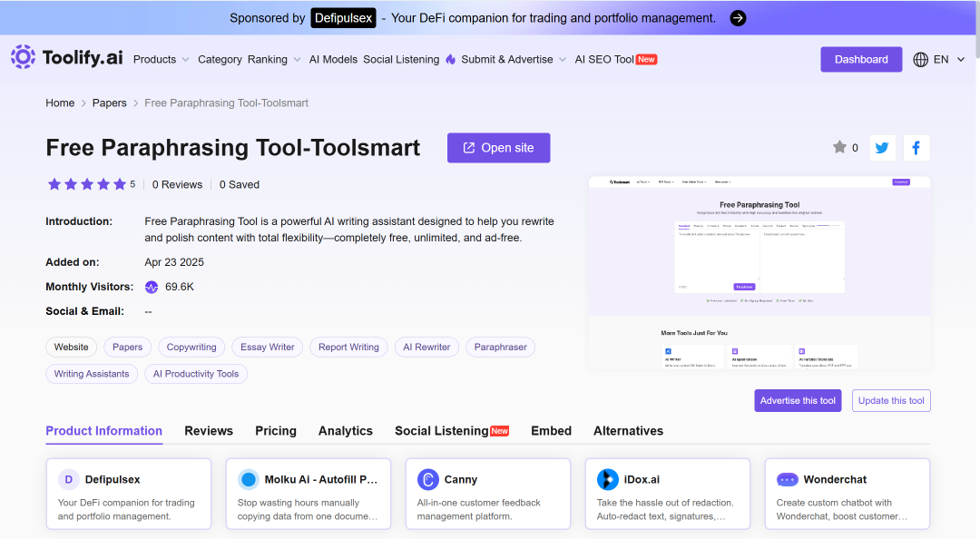Share on Twitter via bird icon
980x539 pixels.
click(883, 148)
